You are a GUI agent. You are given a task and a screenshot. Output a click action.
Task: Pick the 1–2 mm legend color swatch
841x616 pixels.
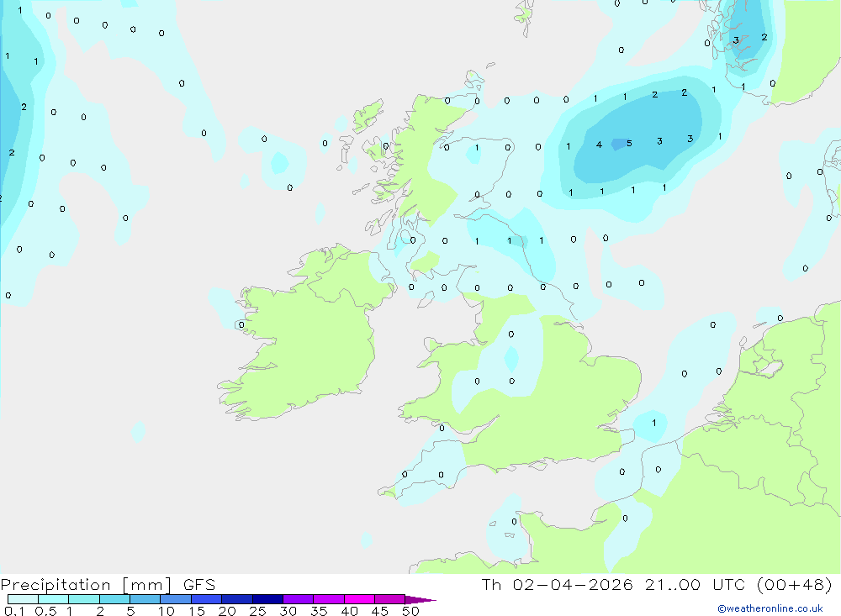point(83,599)
